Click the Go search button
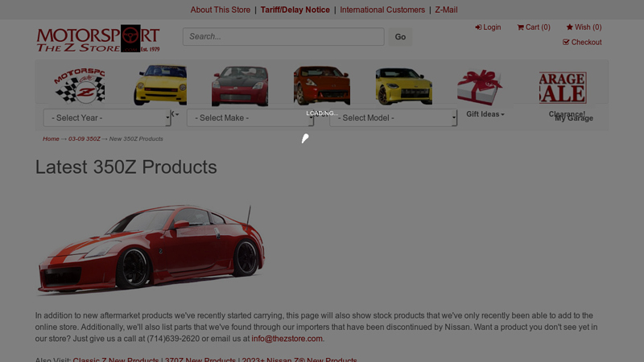Screen dimensions: 644x362 point(400,37)
